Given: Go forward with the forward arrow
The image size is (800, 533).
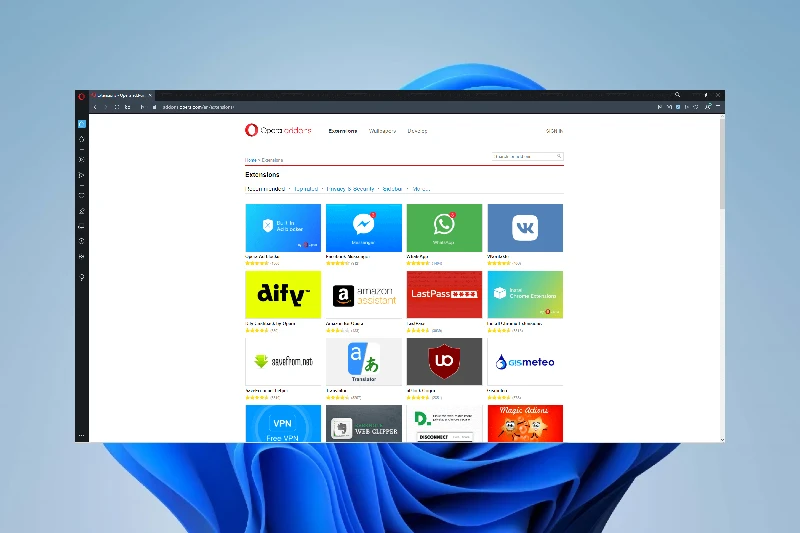Looking at the screenshot, I should 106,107.
